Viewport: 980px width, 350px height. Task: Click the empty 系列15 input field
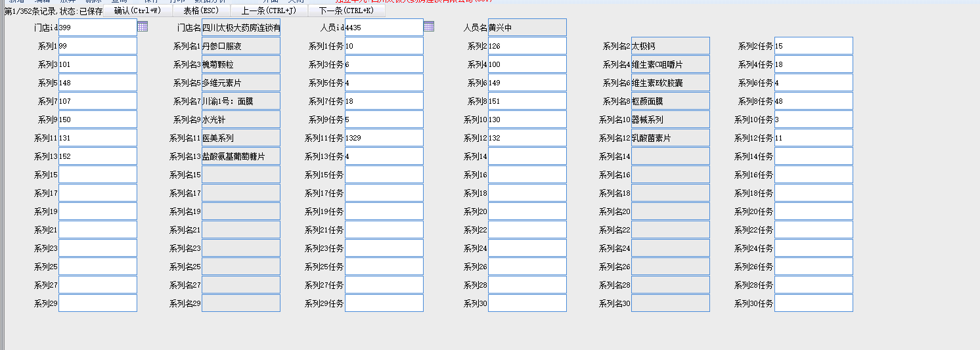click(98, 175)
